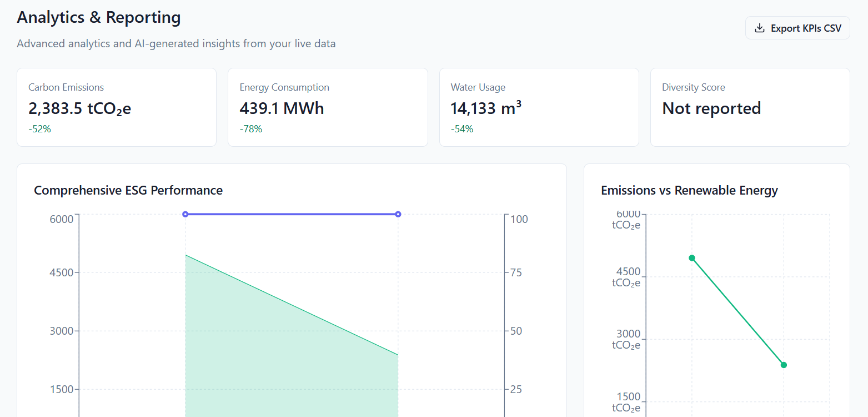Click left purple data point on ESG chart
The width and height of the screenshot is (868, 417).
(185, 214)
